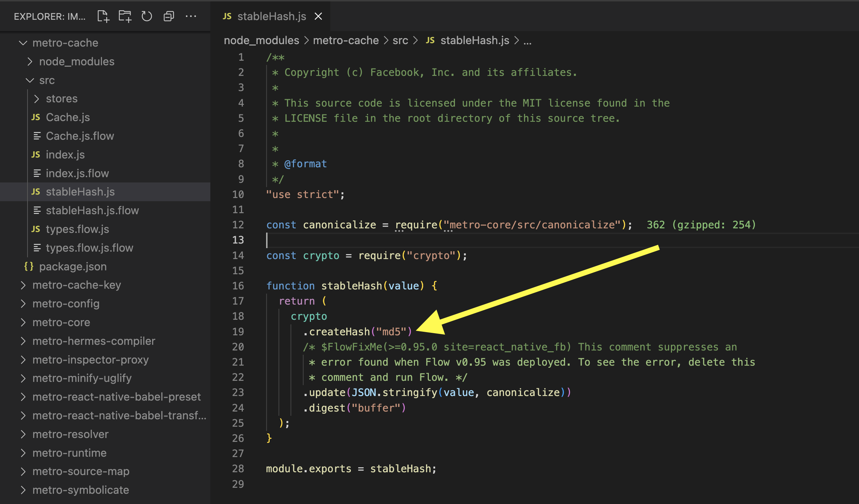Open package.json with braces icon

tap(73, 266)
